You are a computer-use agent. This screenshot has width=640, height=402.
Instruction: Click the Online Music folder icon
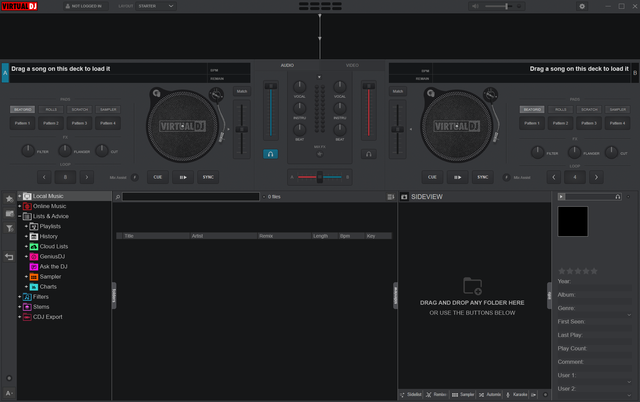[27, 206]
